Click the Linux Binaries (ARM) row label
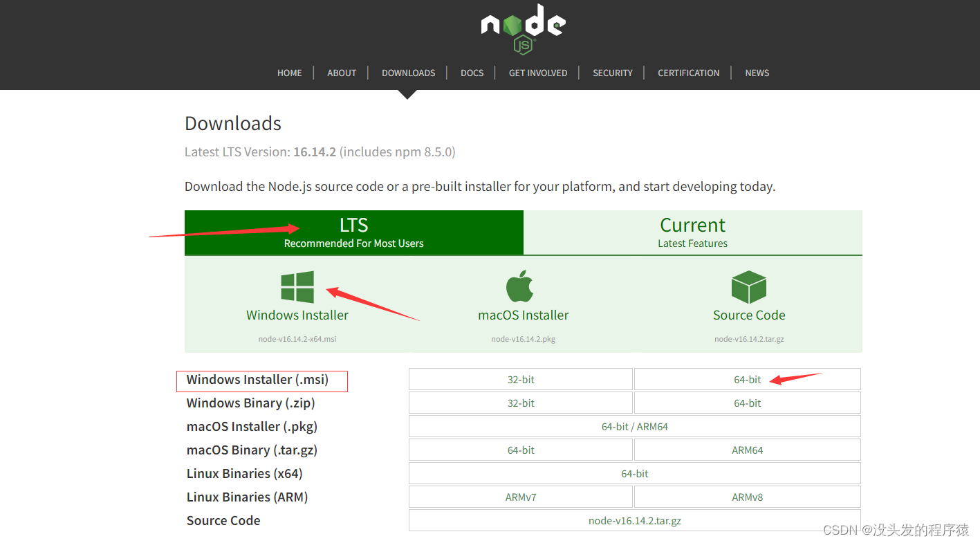980x543 pixels. pos(247,497)
